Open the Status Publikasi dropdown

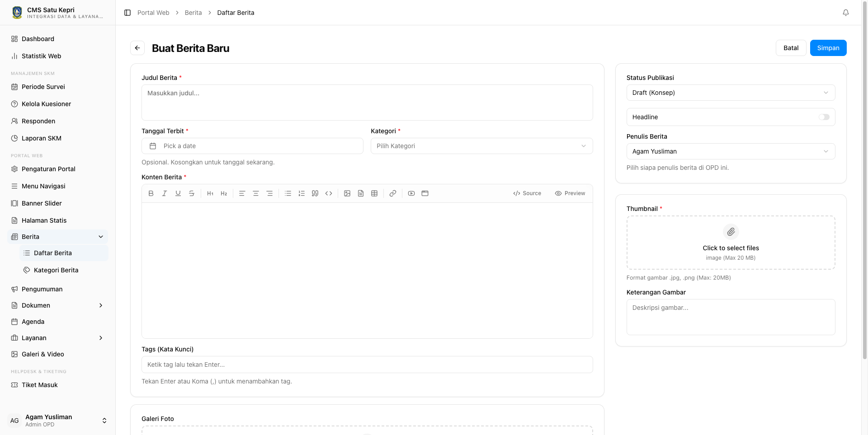(x=731, y=93)
